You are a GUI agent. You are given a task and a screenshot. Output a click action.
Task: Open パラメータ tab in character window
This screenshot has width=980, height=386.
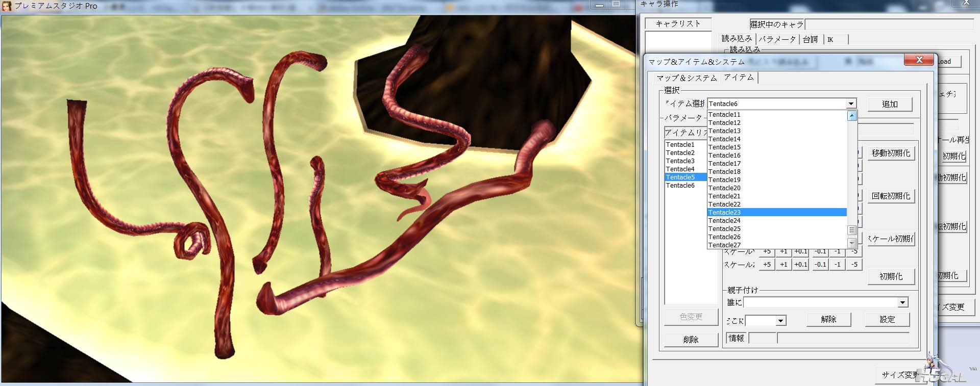[x=777, y=39]
